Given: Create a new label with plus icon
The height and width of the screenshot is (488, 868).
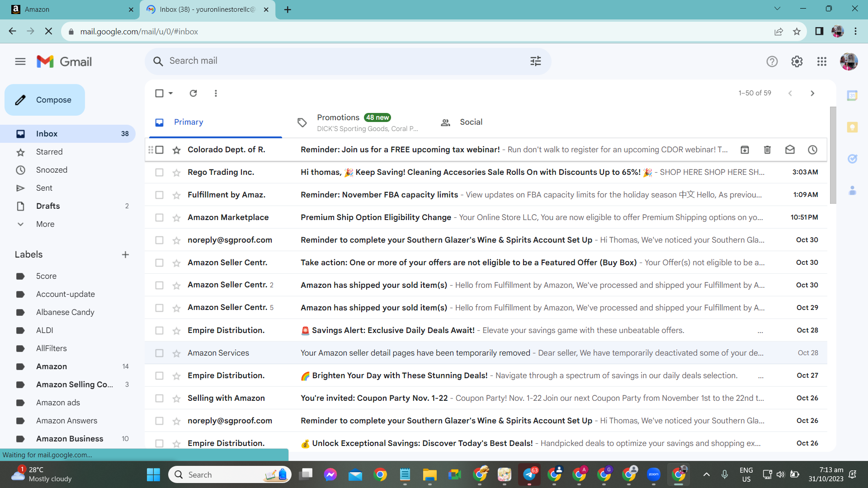Looking at the screenshot, I should pyautogui.click(x=125, y=254).
